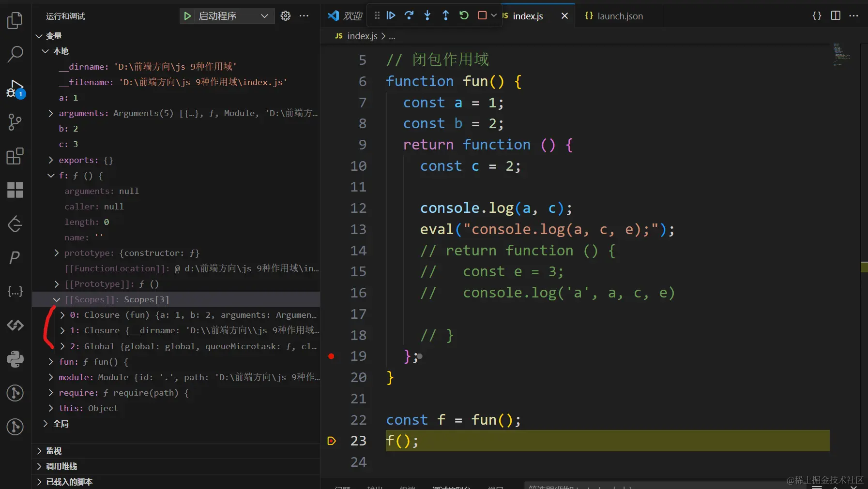Collapse the 本地 local scope
The width and height of the screenshot is (868, 489).
pos(46,51)
